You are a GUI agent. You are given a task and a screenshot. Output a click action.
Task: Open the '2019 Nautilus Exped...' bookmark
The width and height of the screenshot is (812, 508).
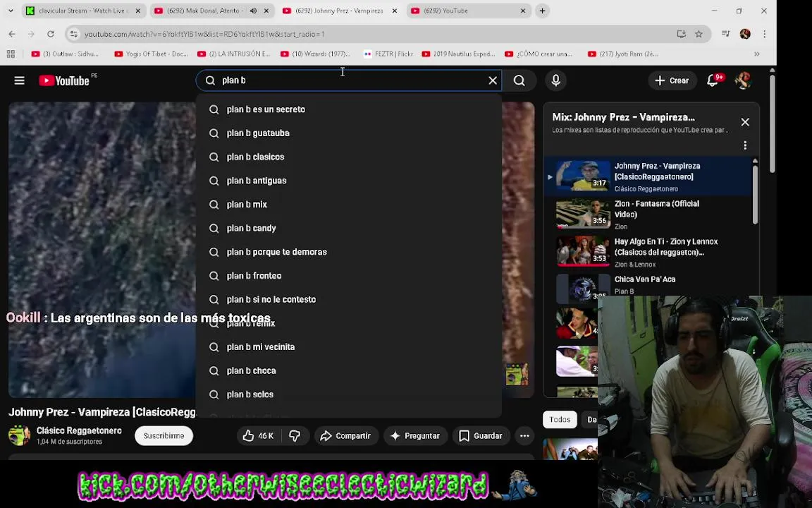(x=458, y=54)
